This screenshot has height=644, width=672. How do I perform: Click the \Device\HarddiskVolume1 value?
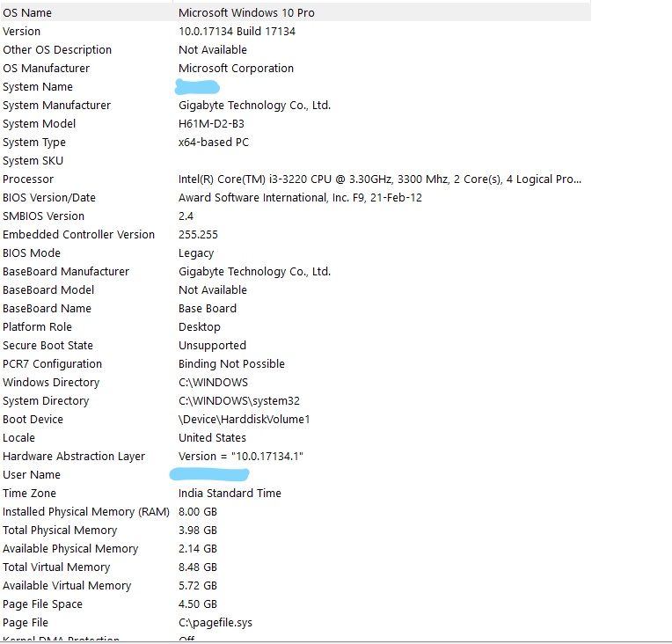[244, 419]
